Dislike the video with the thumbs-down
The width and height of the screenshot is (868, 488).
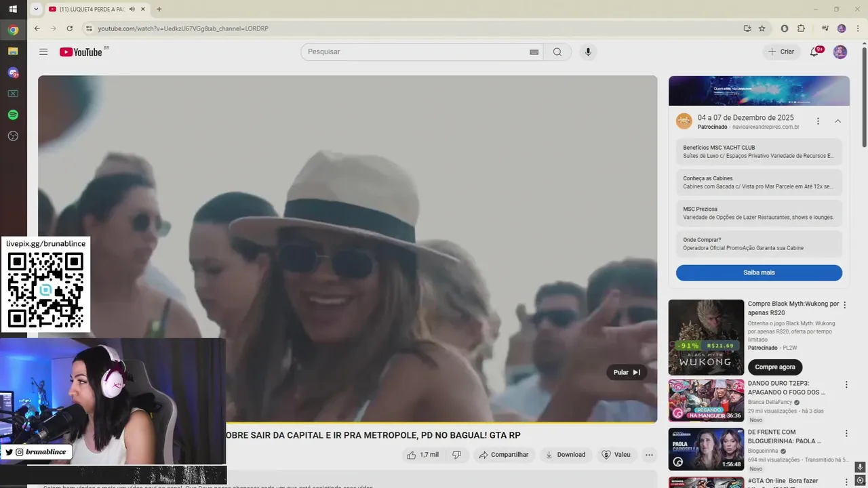point(456,455)
